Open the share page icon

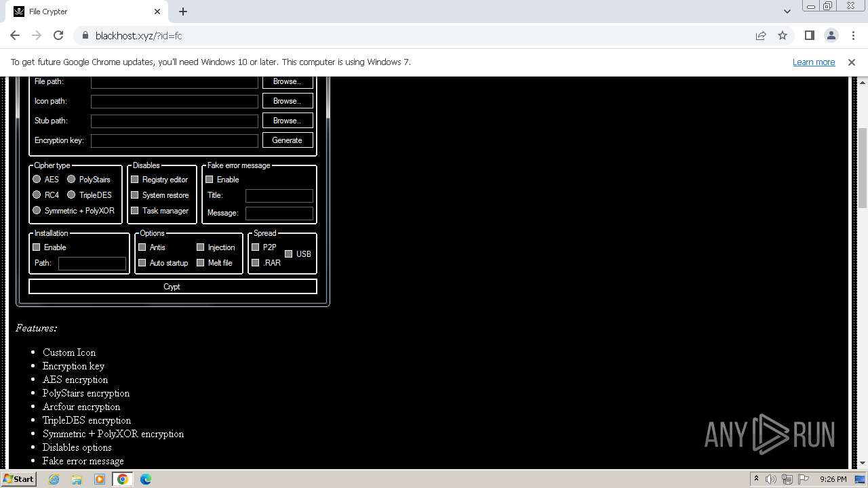[761, 35]
